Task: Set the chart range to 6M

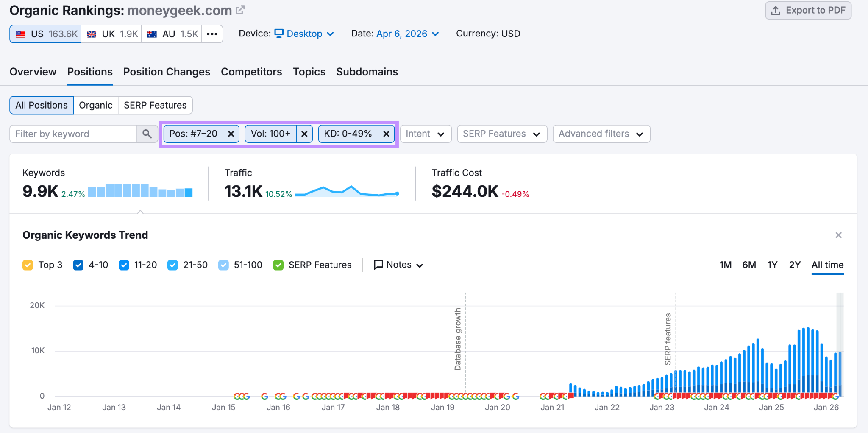Action: click(x=749, y=265)
